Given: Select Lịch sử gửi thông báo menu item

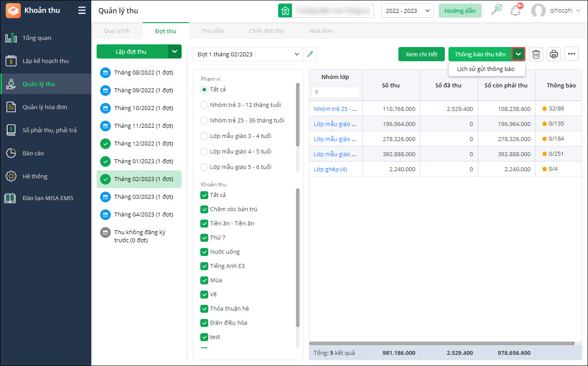Looking at the screenshot, I should point(486,69).
